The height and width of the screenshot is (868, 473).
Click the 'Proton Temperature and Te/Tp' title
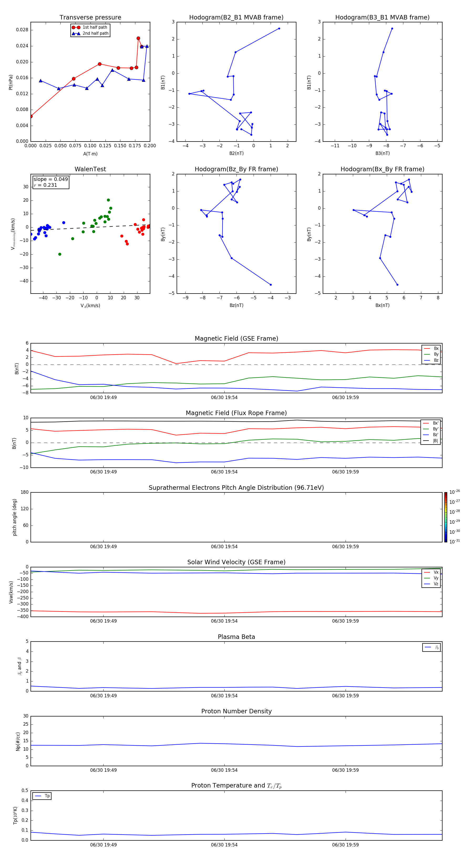click(x=236, y=785)
